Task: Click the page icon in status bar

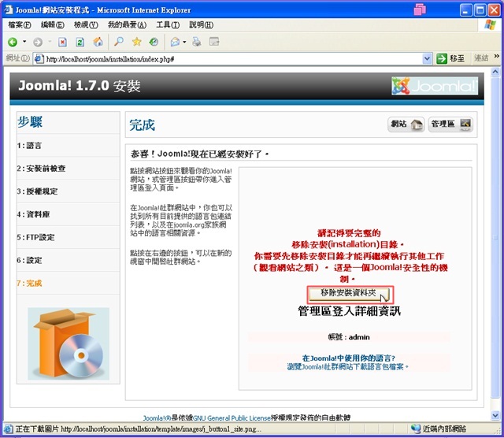Action: pyautogui.click(x=9, y=429)
